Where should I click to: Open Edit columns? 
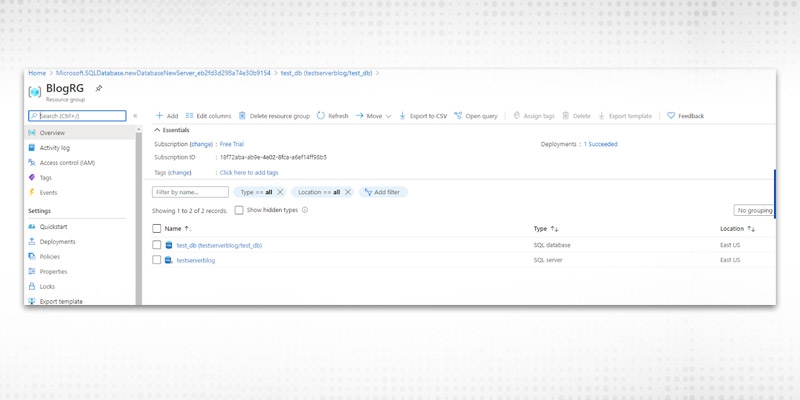click(208, 116)
